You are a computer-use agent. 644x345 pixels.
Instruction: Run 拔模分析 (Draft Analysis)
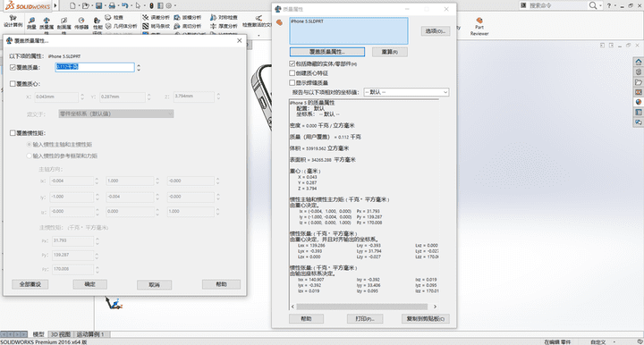[188, 18]
